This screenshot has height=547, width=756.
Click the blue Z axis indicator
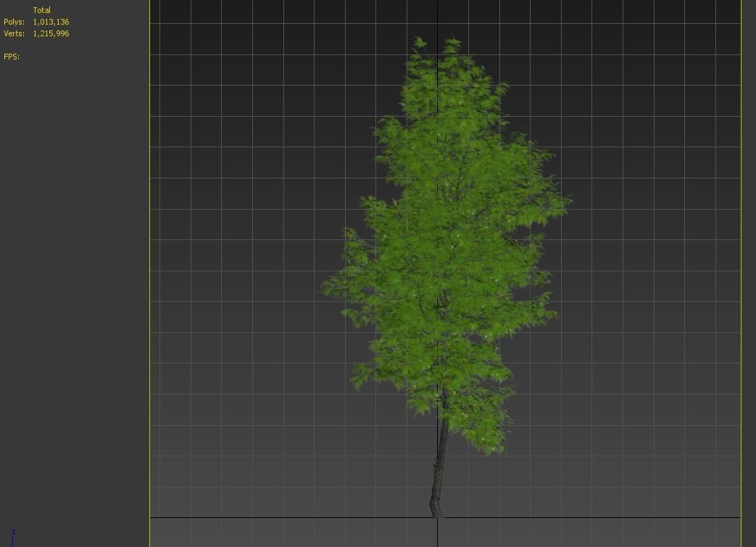click(x=13, y=537)
